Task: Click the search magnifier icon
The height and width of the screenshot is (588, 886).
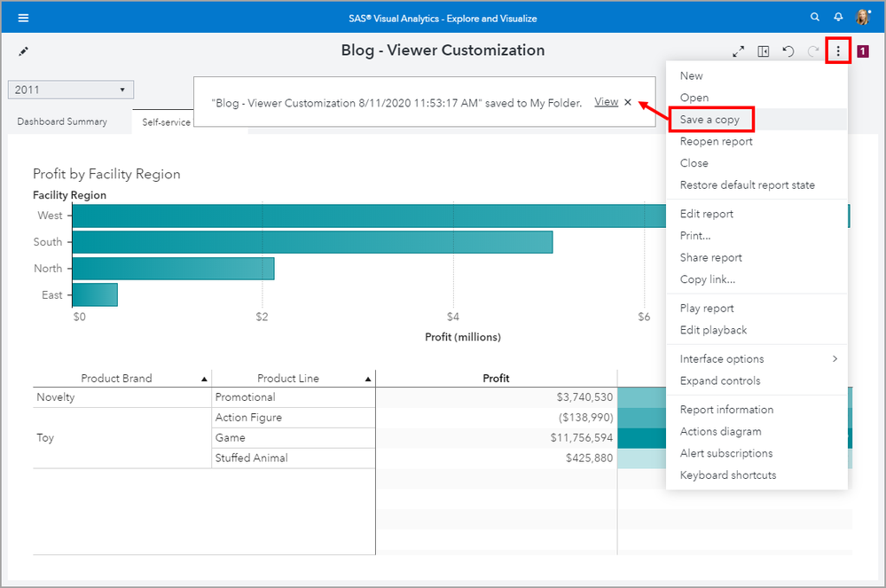Action: point(815,18)
